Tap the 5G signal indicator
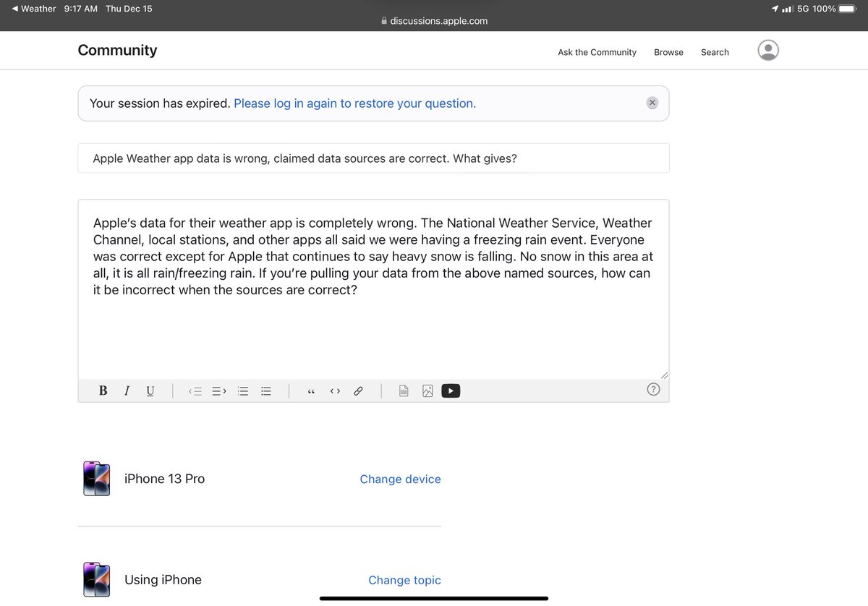The height and width of the screenshot is (606, 868). tap(795, 9)
